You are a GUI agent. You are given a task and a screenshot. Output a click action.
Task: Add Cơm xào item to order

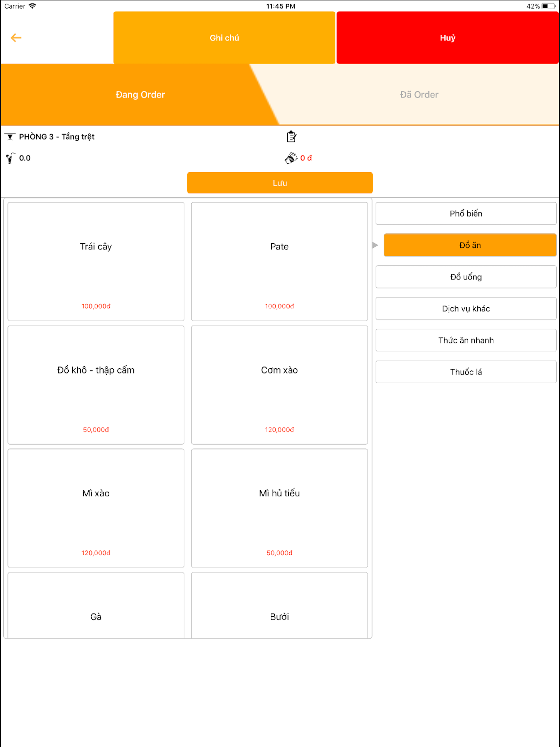tap(279, 385)
